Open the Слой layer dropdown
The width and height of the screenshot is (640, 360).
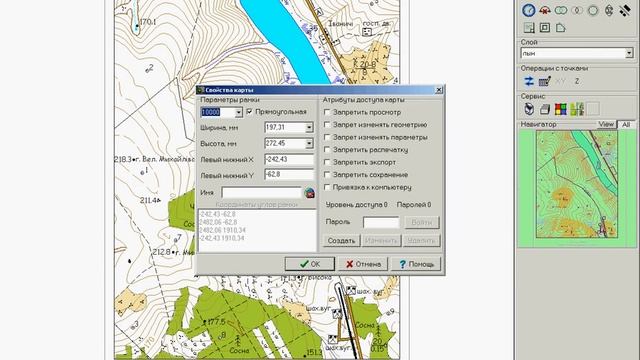[x=629, y=53]
